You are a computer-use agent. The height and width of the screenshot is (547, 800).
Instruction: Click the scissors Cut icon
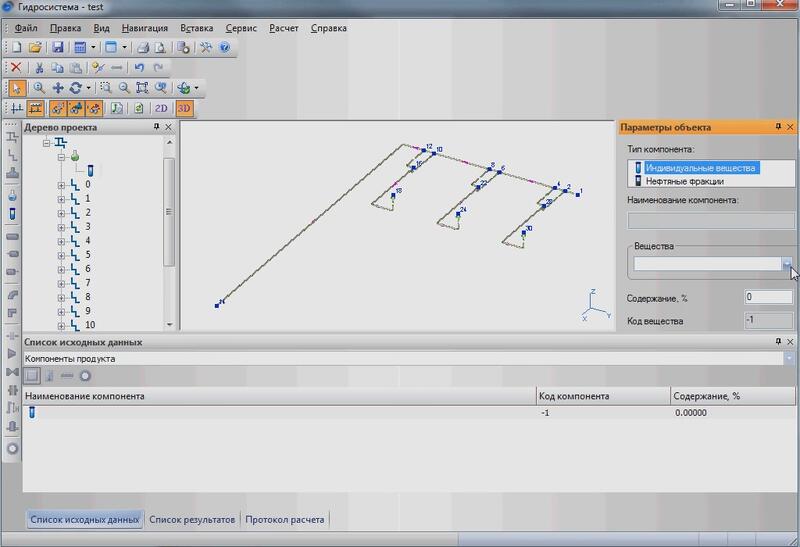[x=38, y=67]
